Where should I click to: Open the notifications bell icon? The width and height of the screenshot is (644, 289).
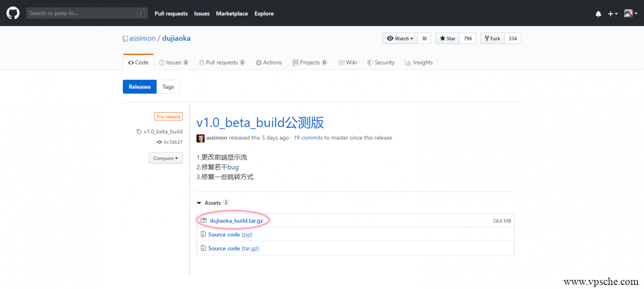(x=598, y=14)
